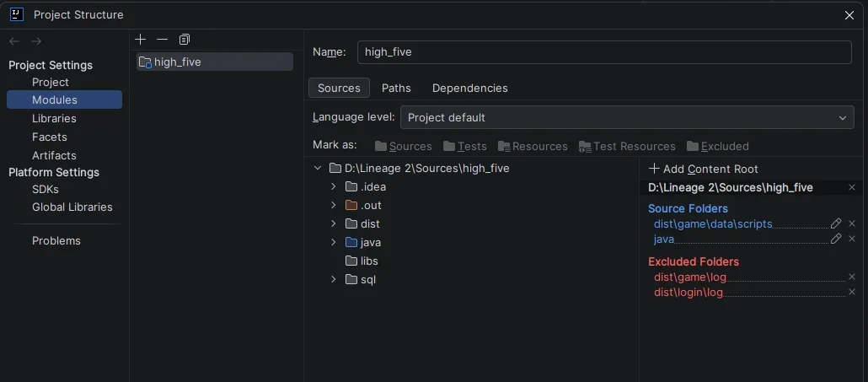The width and height of the screenshot is (868, 382).
Task: Select high_five module in module list
Action: pos(215,62)
